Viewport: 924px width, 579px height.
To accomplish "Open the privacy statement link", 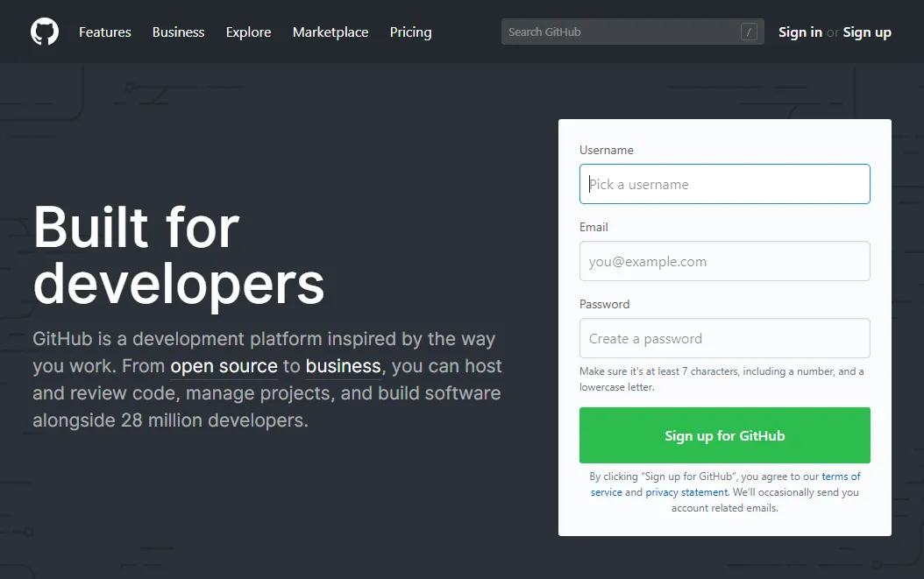I will 686,492.
